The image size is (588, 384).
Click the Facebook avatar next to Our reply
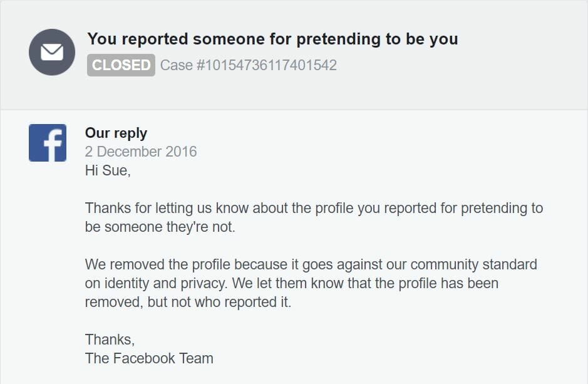(x=48, y=143)
